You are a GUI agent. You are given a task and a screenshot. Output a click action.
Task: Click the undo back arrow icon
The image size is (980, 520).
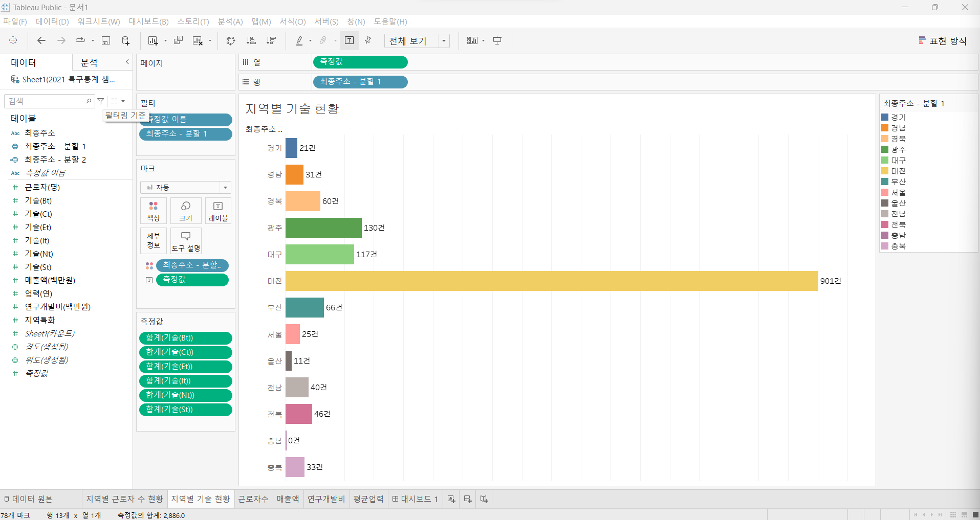[x=41, y=40]
